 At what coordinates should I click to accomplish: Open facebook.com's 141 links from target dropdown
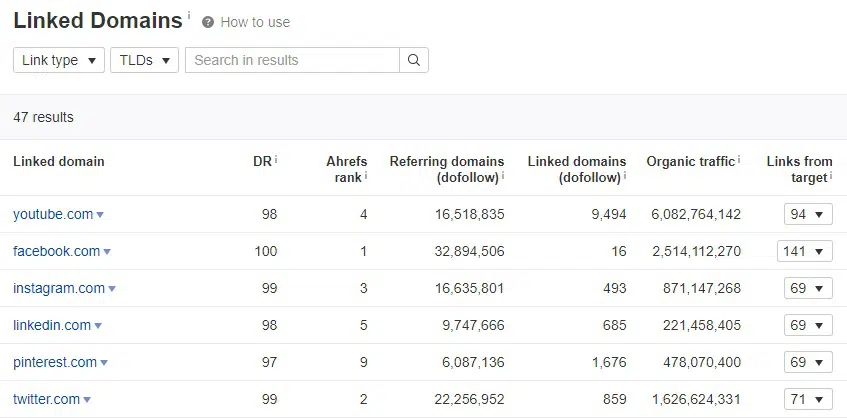[x=805, y=251]
